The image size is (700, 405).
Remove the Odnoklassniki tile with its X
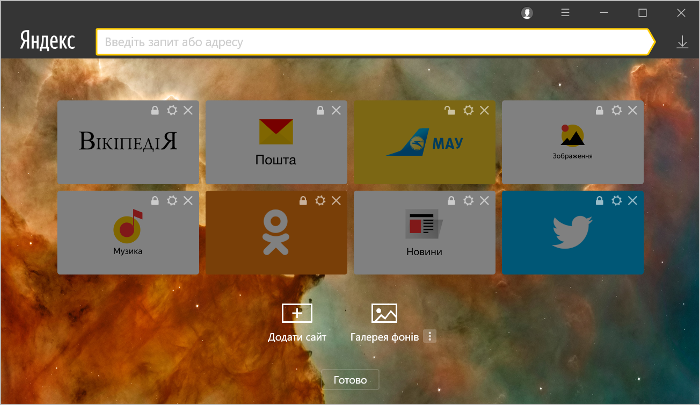click(336, 200)
